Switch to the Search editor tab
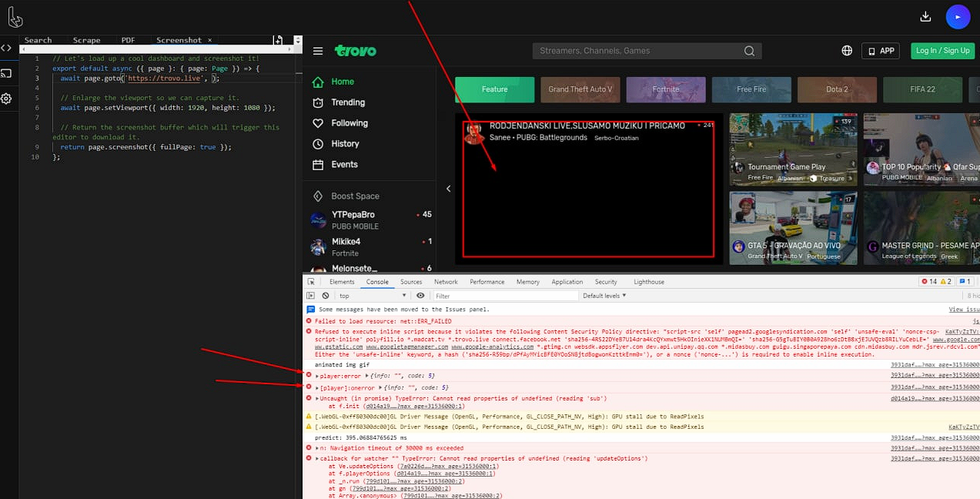This screenshot has width=980, height=499. (x=37, y=39)
